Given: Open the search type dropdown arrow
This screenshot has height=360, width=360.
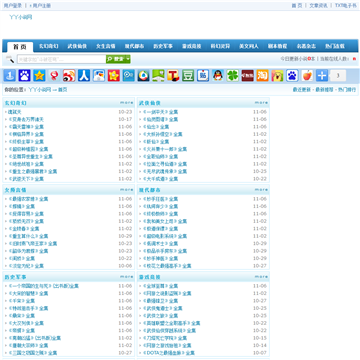Looking at the screenshot, I should tap(128, 59).
